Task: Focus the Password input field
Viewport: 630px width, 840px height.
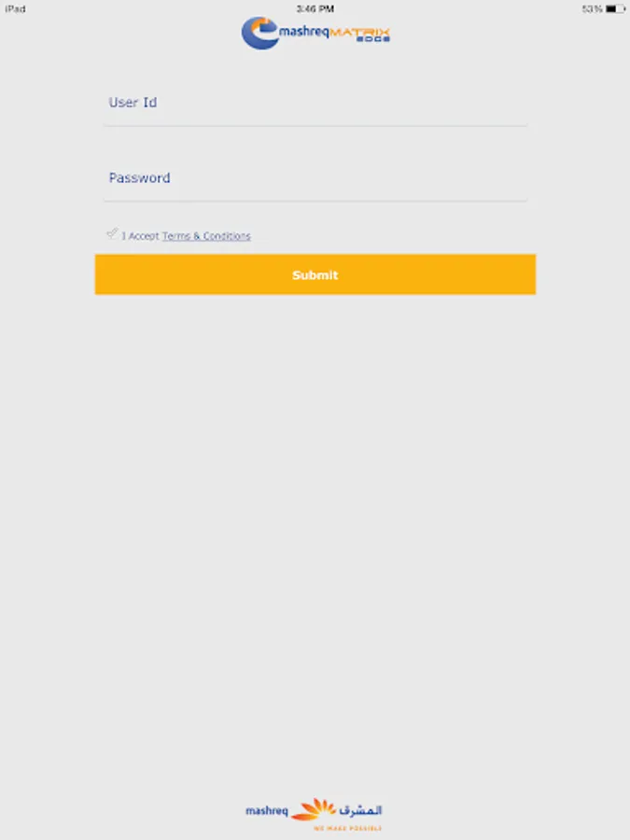Action: tap(315, 178)
